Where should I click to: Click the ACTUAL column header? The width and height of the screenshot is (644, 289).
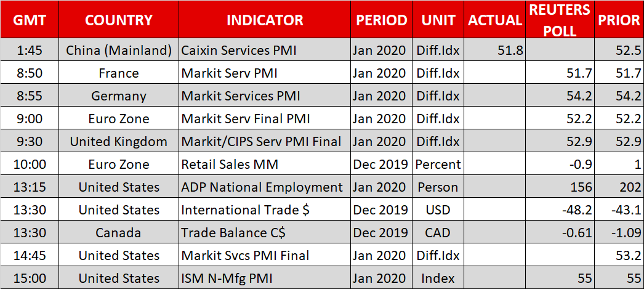(x=495, y=20)
